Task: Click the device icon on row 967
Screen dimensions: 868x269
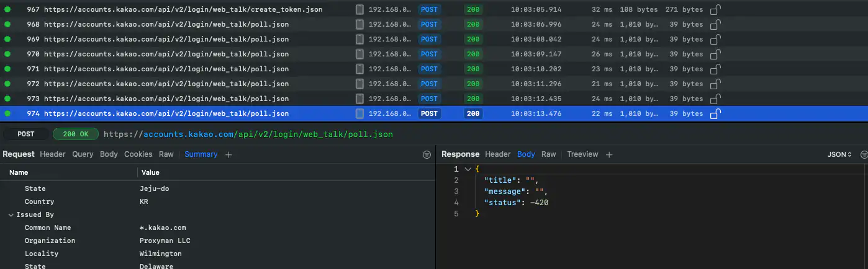Action: pos(360,9)
